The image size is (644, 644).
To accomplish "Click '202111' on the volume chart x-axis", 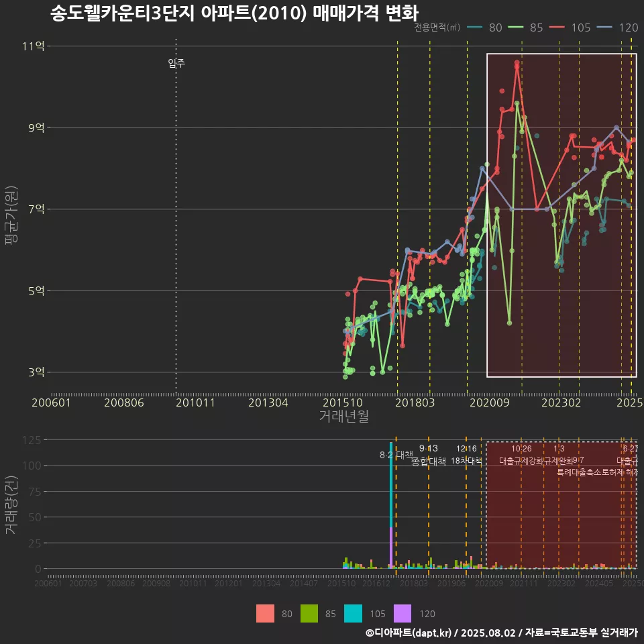I will pyautogui.click(x=524, y=583).
